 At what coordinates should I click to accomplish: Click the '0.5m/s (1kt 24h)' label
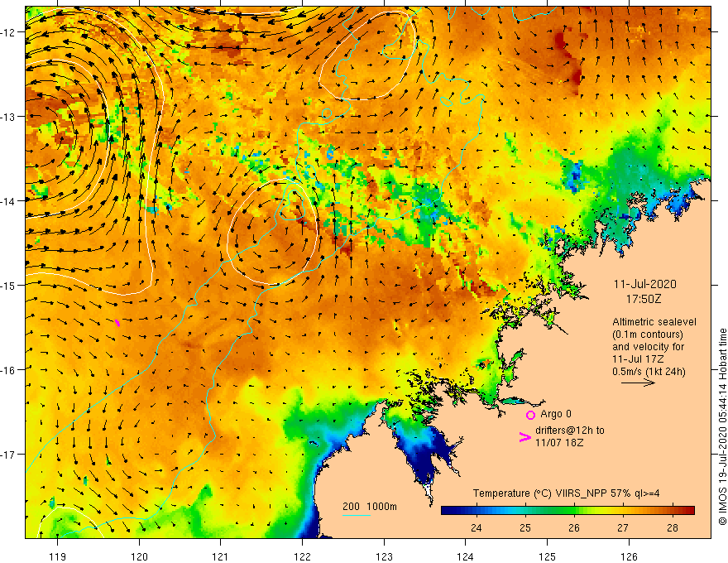click(649, 372)
